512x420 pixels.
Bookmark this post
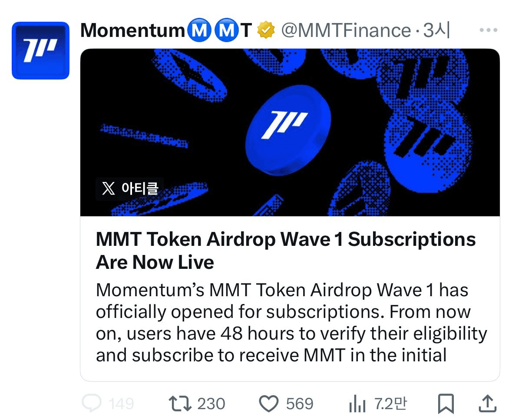coord(446,403)
